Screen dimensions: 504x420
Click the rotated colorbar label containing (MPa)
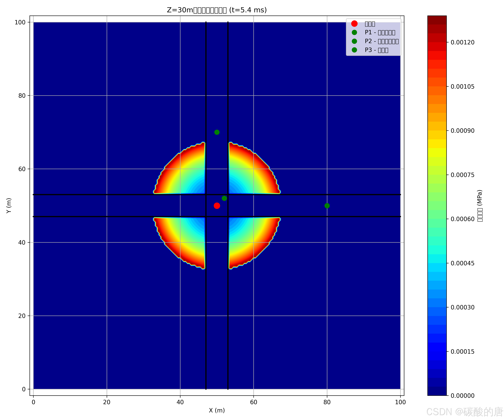pyautogui.click(x=480, y=206)
